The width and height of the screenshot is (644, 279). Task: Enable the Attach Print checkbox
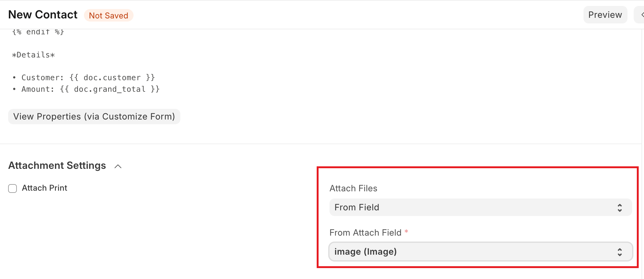[x=12, y=188]
